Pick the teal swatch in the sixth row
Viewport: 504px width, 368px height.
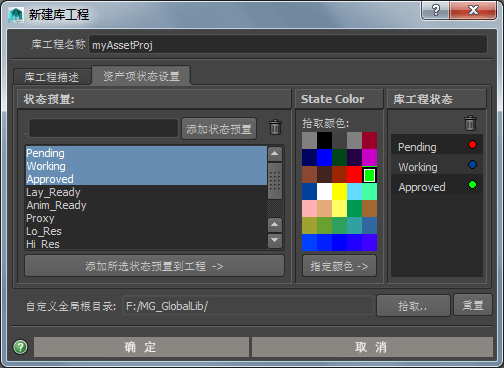354,225
